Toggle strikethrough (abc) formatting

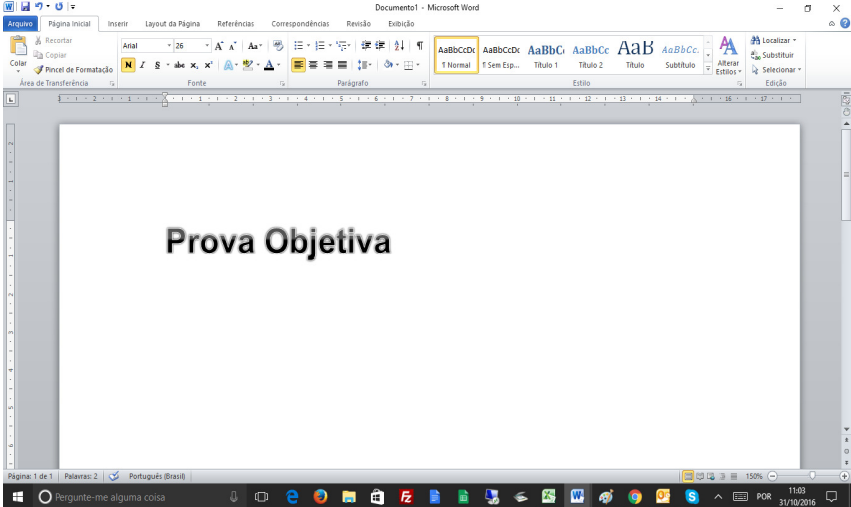pyautogui.click(x=179, y=65)
